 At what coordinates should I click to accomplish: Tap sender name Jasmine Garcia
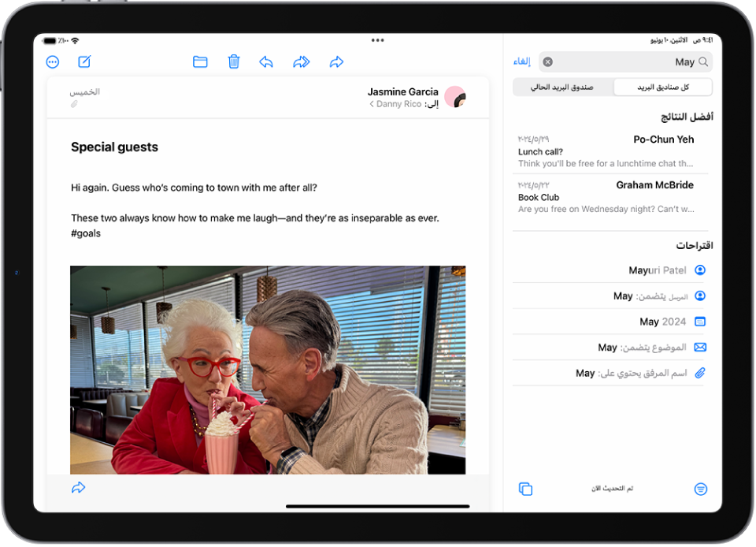[403, 91]
